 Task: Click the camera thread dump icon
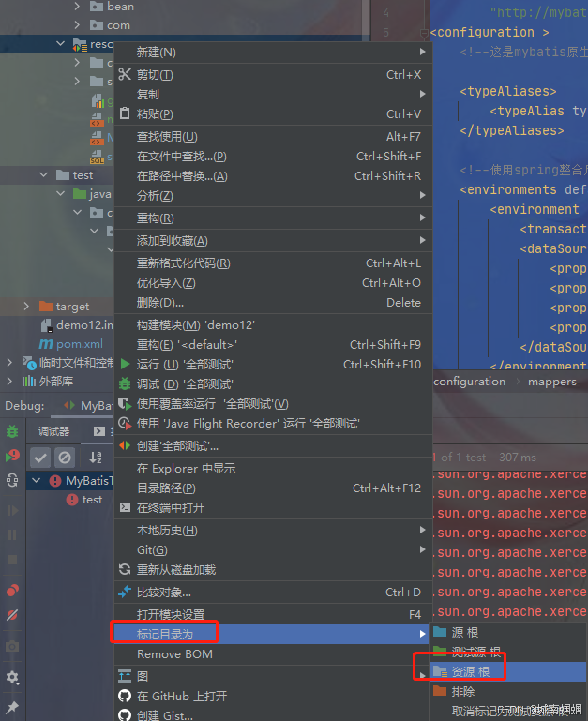click(12, 646)
